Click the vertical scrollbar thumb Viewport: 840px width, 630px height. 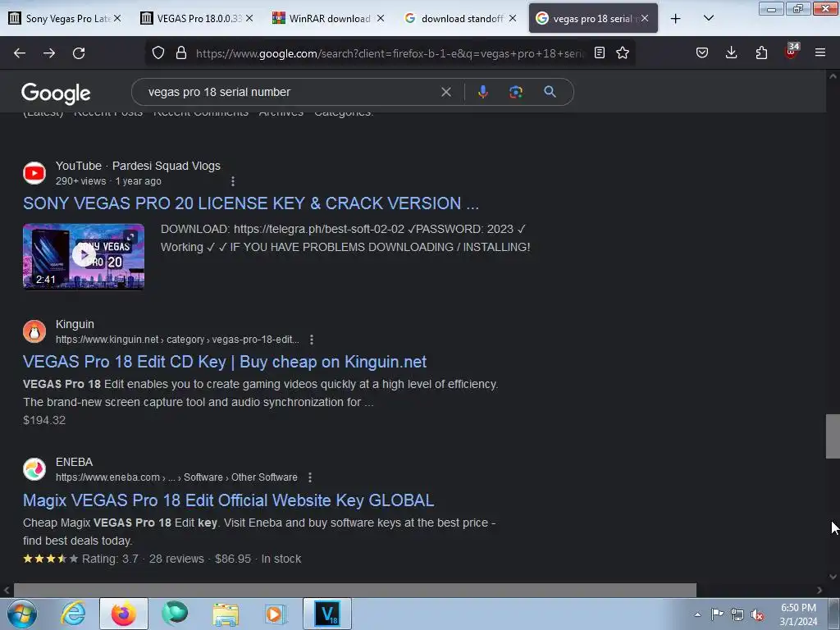pos(833,436)
